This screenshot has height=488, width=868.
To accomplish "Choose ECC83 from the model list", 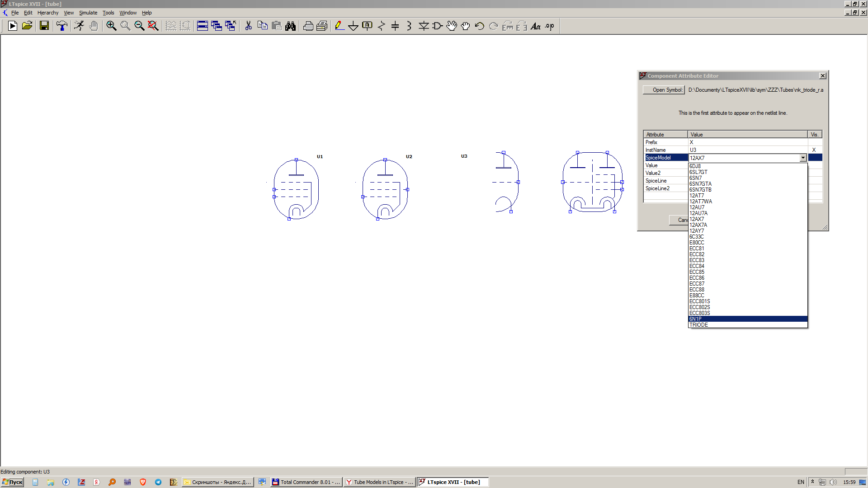I will [748, 260].
